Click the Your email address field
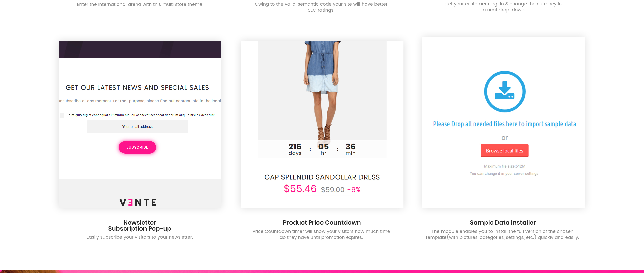The image size is (644, 273). click(138, 127)
